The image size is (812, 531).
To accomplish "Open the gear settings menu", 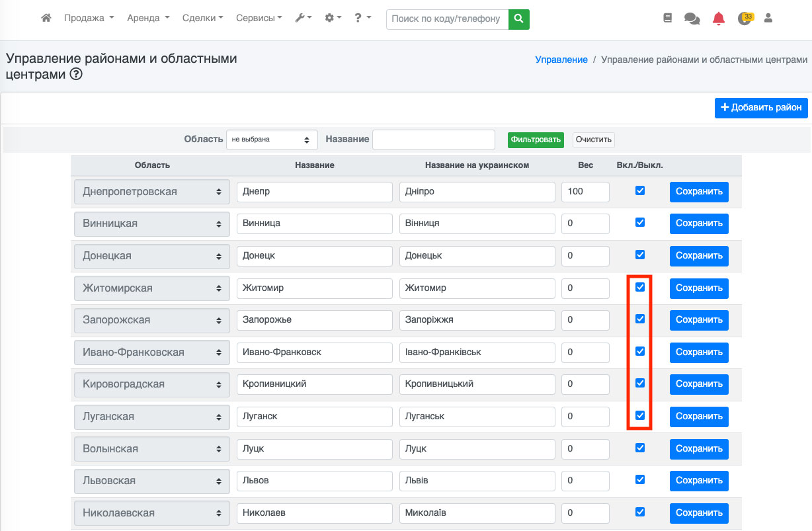I will 333,19.
